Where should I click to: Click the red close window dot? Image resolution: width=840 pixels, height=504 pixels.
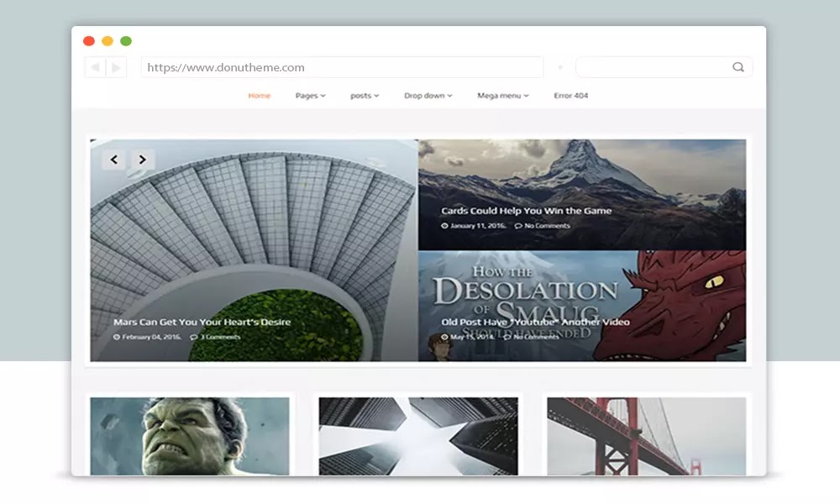pyautogui.click(x=89, y=41)
